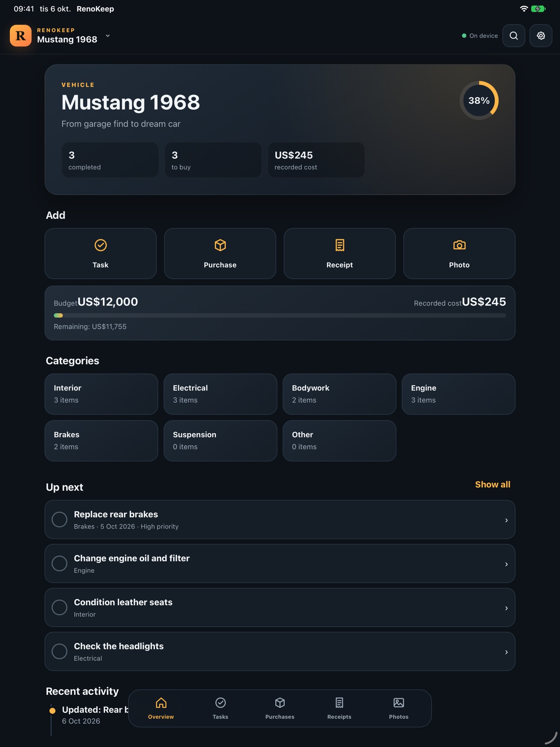This screenshot has width=560, height=747.
Task: Switch to the Purchases tab
Action: [x=280, y=708]
